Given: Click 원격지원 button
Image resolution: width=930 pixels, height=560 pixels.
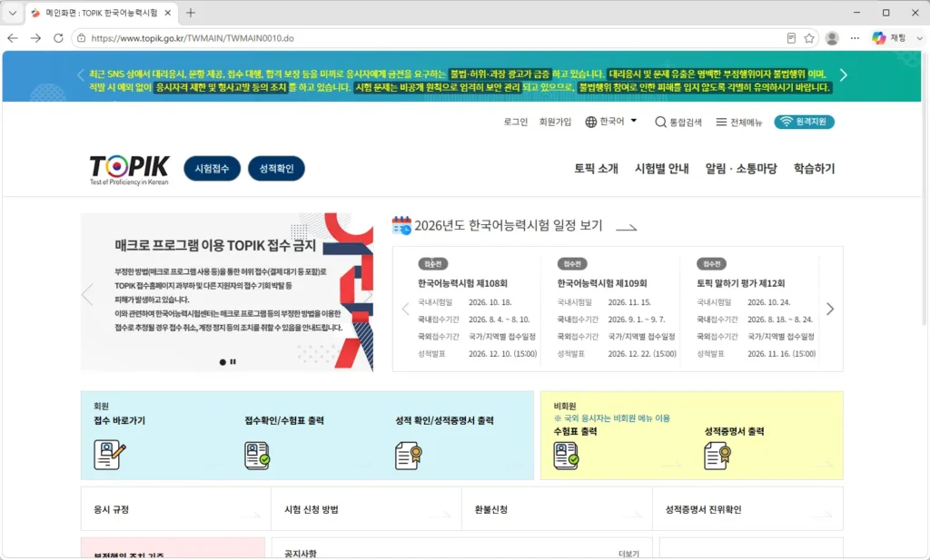Looking at the screenshot, I should [x=805, y=122].
